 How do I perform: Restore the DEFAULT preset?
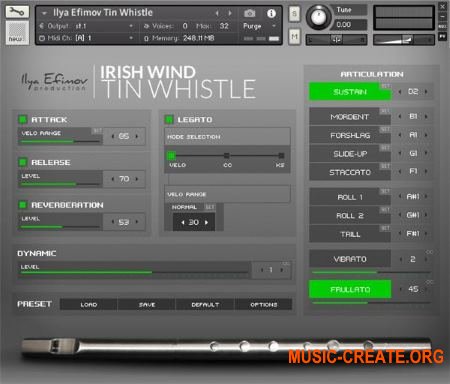pos(205,304)
